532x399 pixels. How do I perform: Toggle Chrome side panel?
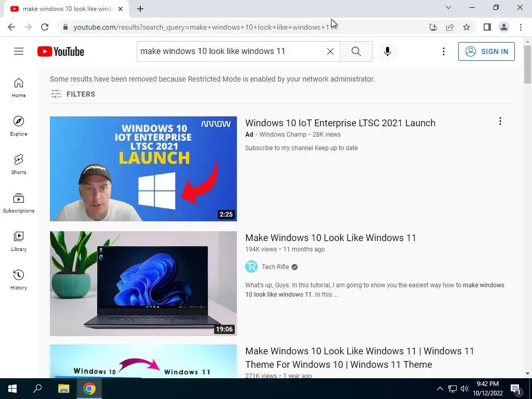coord(487,27)
